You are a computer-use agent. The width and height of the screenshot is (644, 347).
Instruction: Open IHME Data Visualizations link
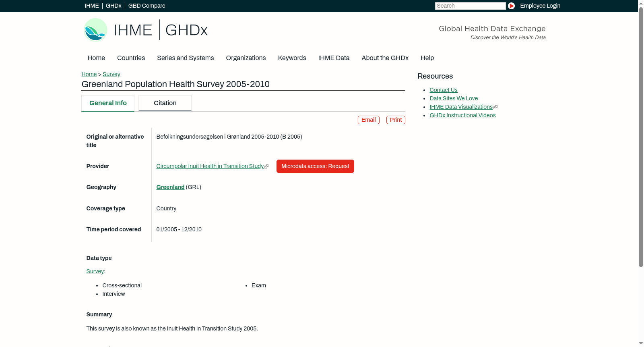[x=461, y=107]
